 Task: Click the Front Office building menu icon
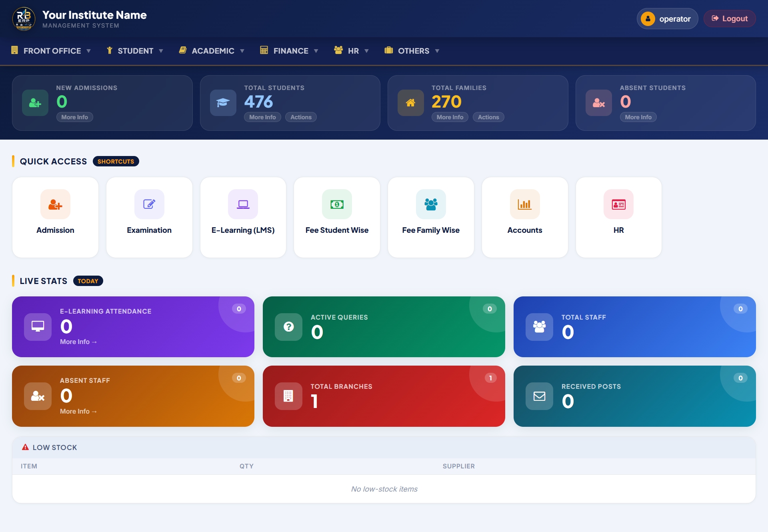[15, 50]
